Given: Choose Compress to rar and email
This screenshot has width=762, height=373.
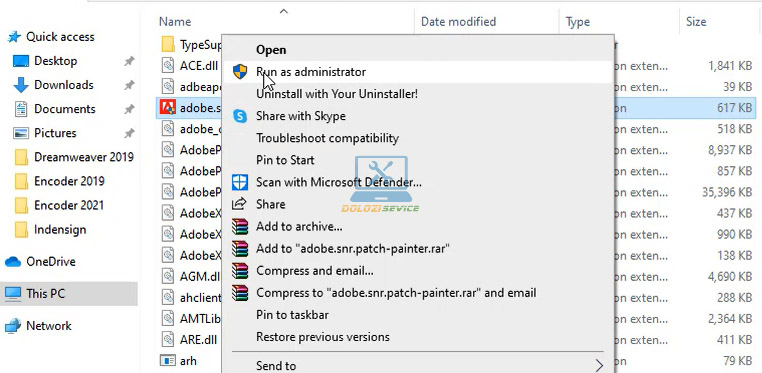Looking at the screenshot, I should (x=418, y=293).
